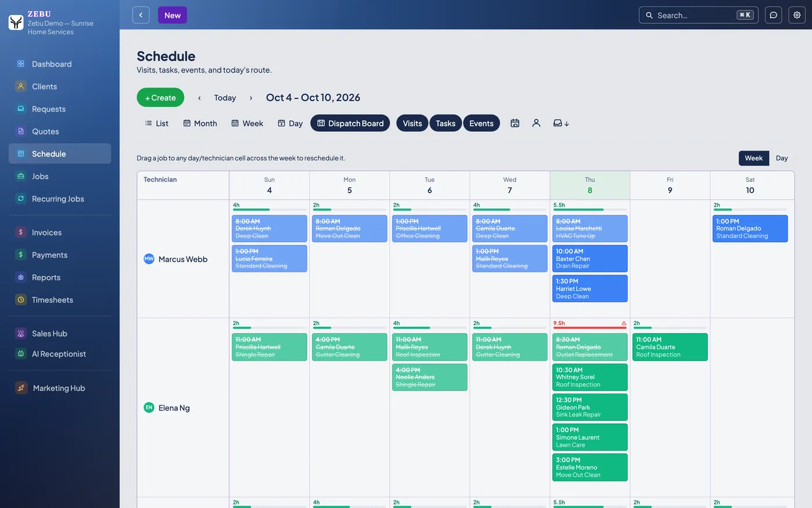Click Marcus Webb's Thursday 5.5h capacity bar
The width and height of the screenshot is (812, 508).
[590, 210]
